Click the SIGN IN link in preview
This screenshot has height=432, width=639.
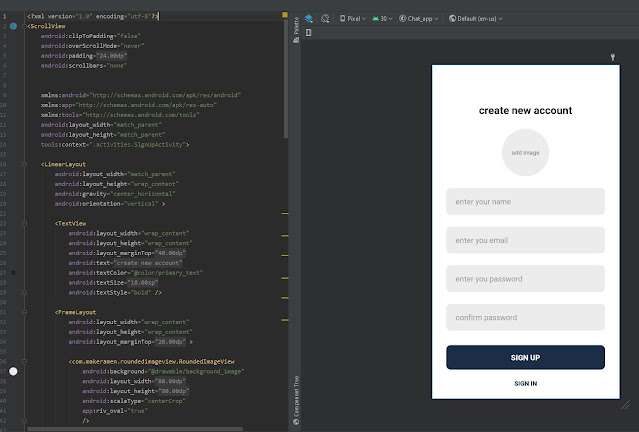(525, 384)
